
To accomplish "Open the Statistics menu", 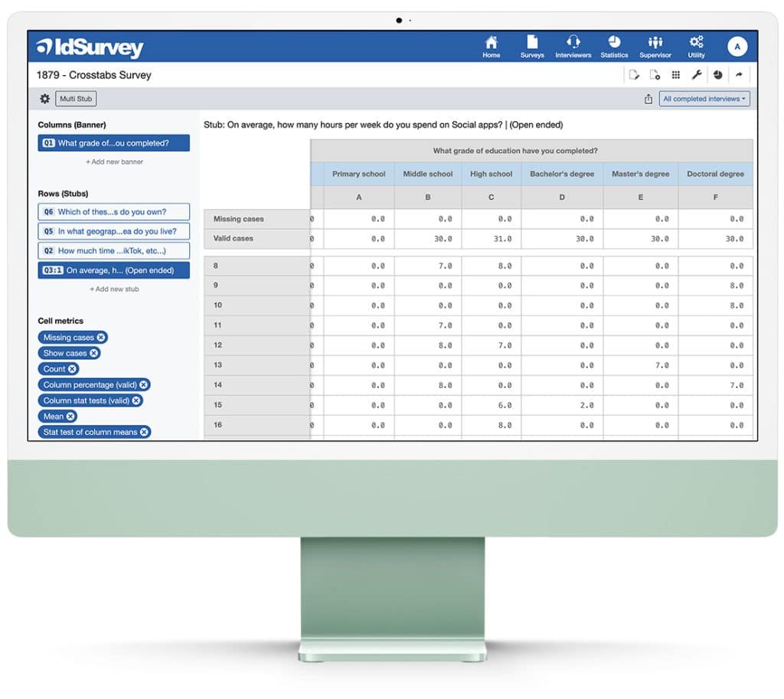I will tap(614, 46).
